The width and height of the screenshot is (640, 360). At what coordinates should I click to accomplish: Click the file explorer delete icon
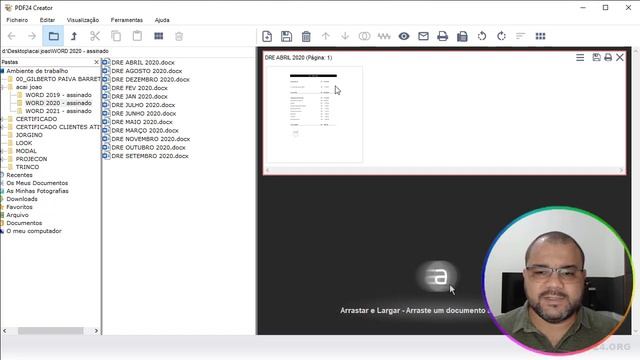[179, 37]
